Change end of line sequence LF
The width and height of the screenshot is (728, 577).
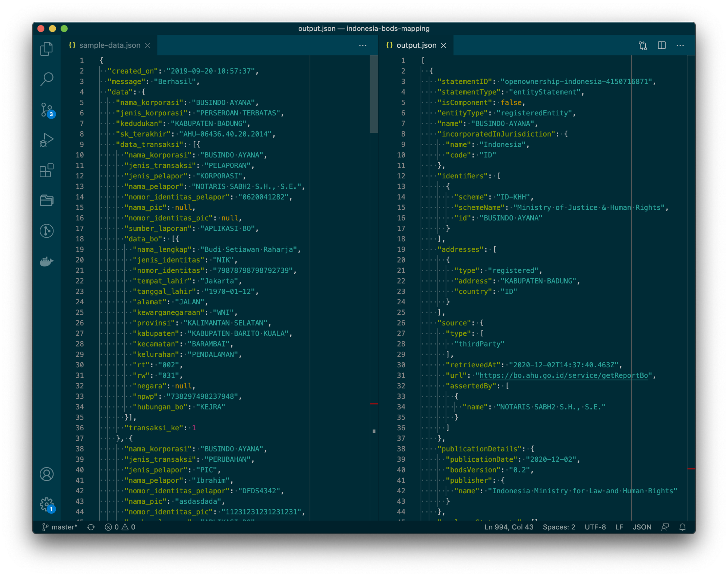point(619,527)
